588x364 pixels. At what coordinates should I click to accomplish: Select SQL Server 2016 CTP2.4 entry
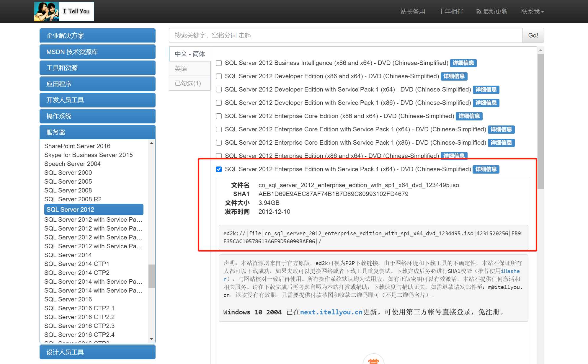79,335
